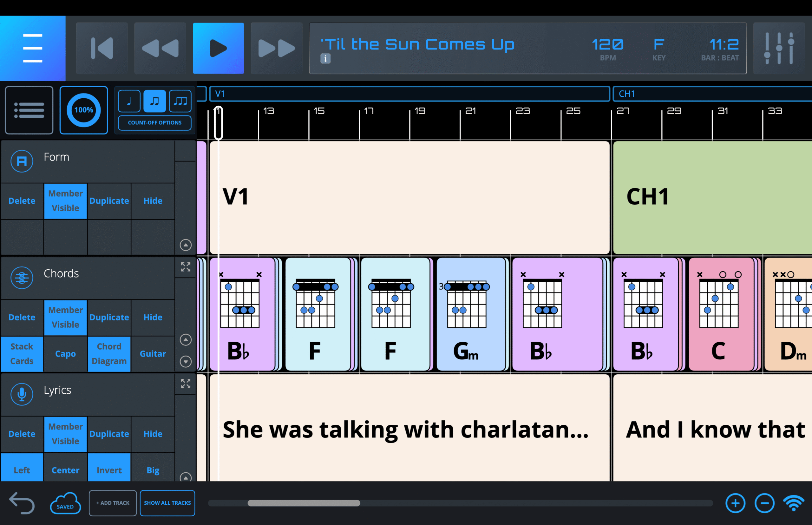Screen dimensions: 812x525
Task: Toggle Member Visible on the Form track
Action: pos(65,201)
